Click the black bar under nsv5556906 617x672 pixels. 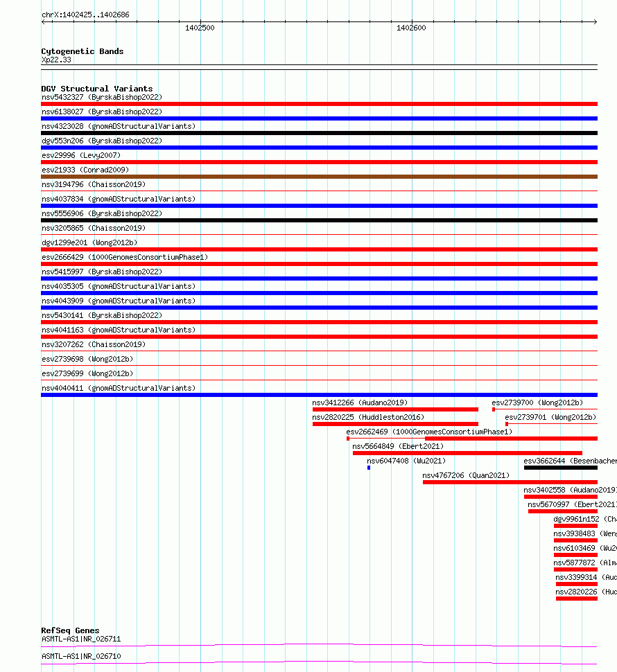(x=319, y=220)
